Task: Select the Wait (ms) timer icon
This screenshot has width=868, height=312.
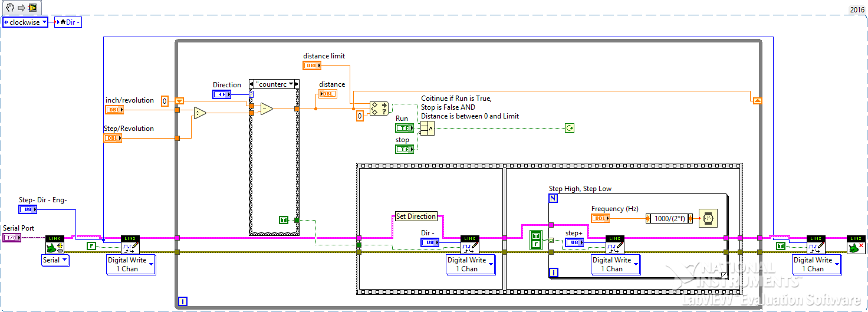Action: point(708,218)
